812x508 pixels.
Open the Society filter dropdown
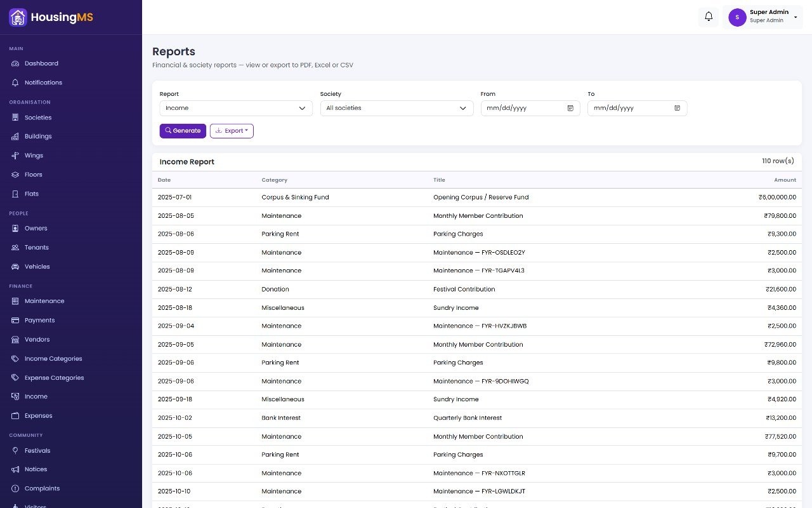tap(396, 108)
